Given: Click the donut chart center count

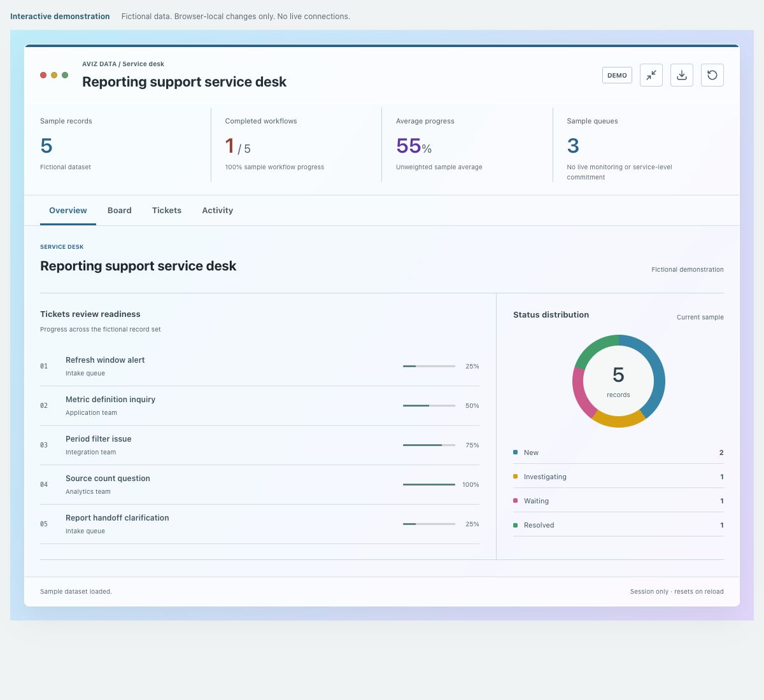Looking at the screenshot, I should (x=618, y=375).
